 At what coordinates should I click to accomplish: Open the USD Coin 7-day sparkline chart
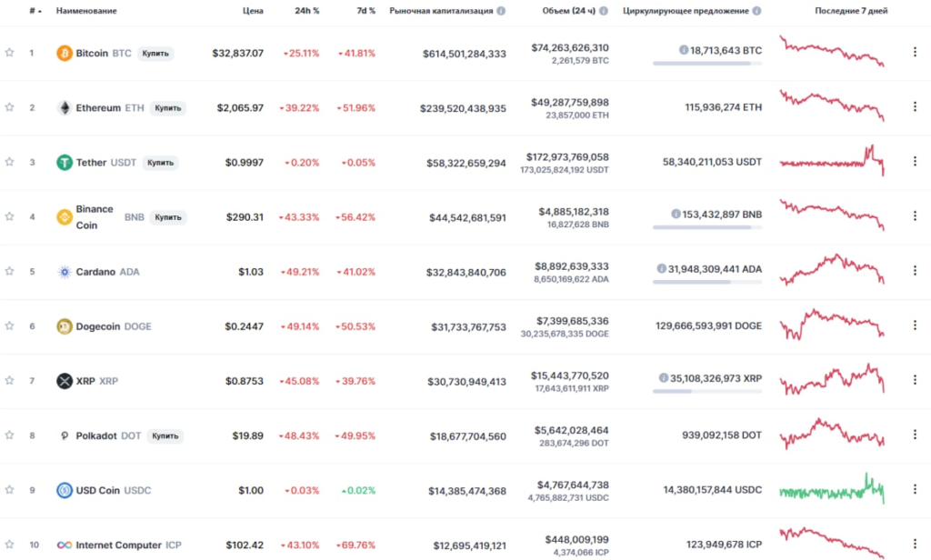coord(832,490)
